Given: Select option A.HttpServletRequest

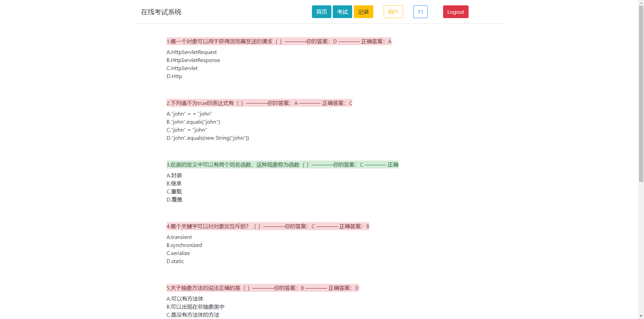Looking at the screenshot, I should (192, 52).
